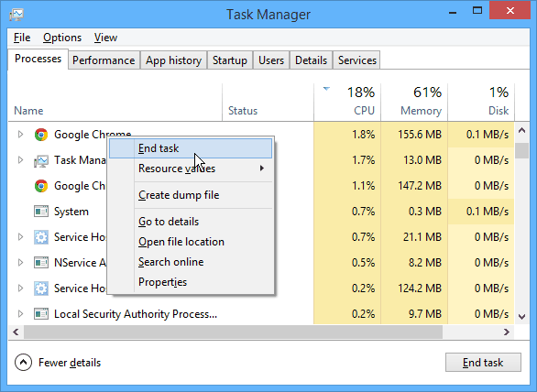This screenshot has width=537, height=392.
Task: Click the top Google Chrome process icon
Action: coord(41,135)
